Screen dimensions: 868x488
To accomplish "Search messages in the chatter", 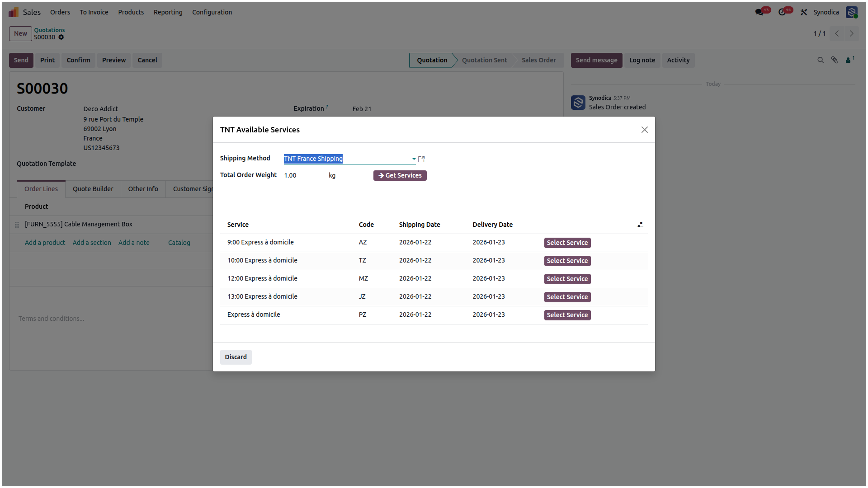I will [x=821, y=60].
